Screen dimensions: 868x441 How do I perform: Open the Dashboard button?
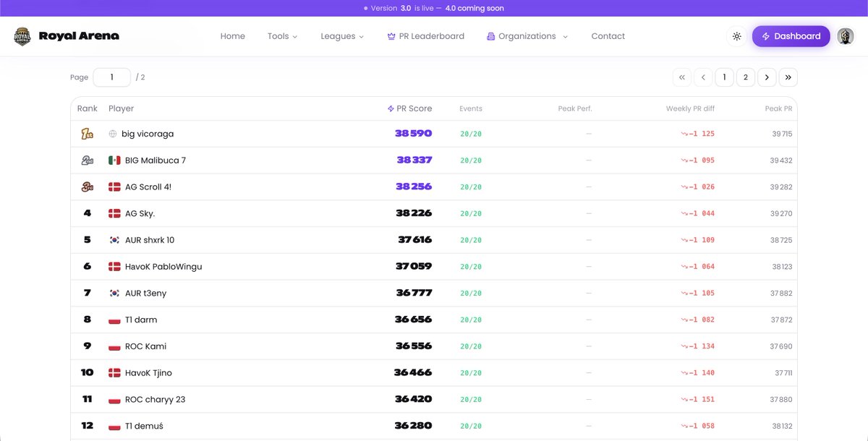pyautogui.click(x=791, y=36)
